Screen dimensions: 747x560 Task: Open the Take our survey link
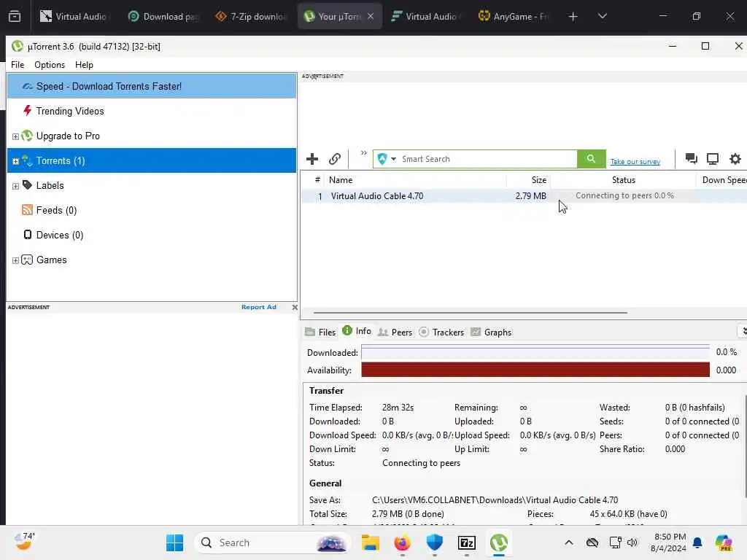click(x=635, y=162)
